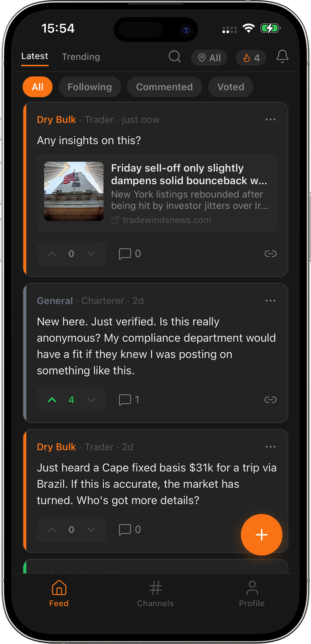Filter feed by Following
Image resolution: width=311 pixels, height=644 pixels.
(89, 87)
